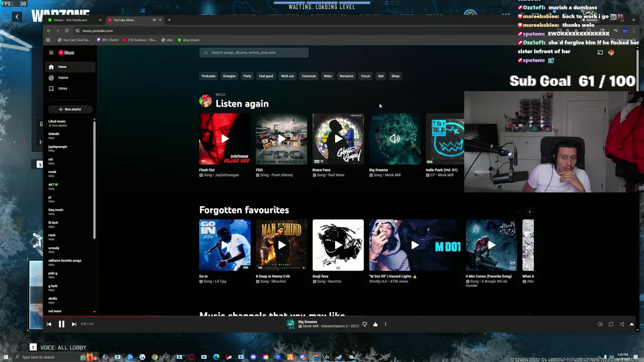Select the Party mood chip
Screen dimensions: 644x362
(247, 76)
